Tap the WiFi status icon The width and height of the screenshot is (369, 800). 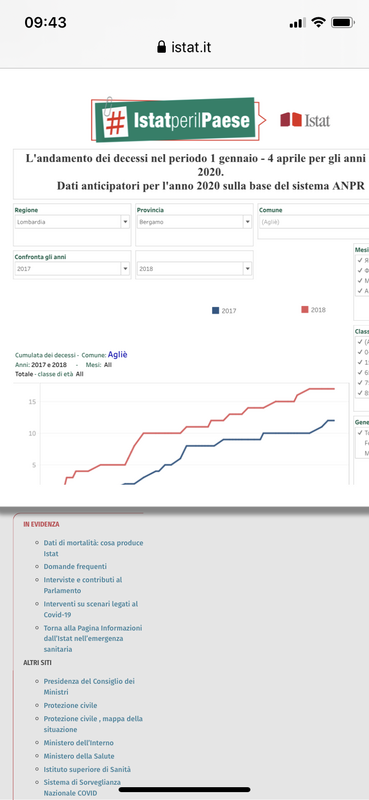319,22
